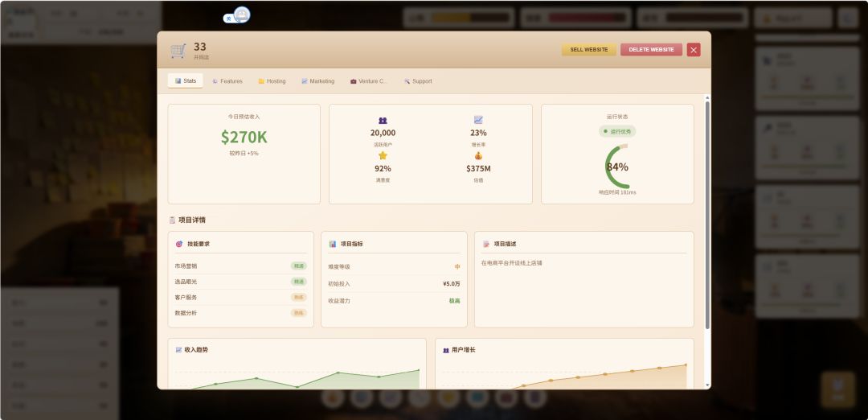
Task: Click the dialog vertical scrollbar thumb
Action: [x=707, y=215]
